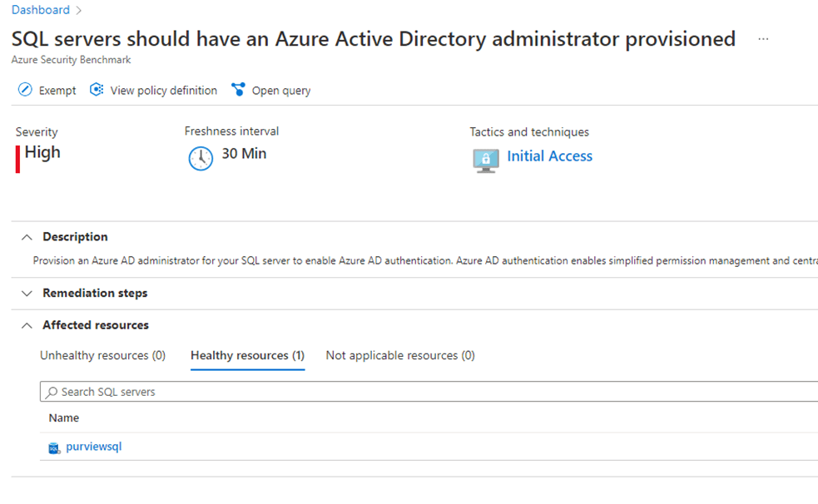Click the purviewsql SQL server icon
Viewport: 818px width, 504px height.
click(x=54, y=447)
